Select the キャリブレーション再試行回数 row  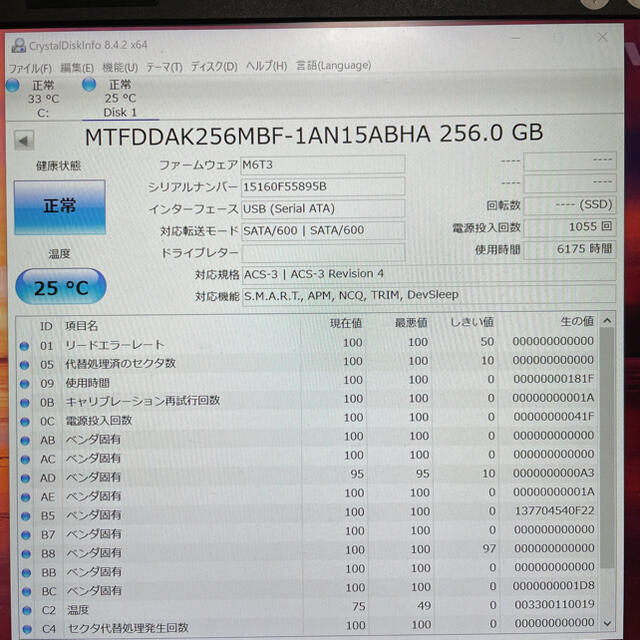(x=309, y=400)
